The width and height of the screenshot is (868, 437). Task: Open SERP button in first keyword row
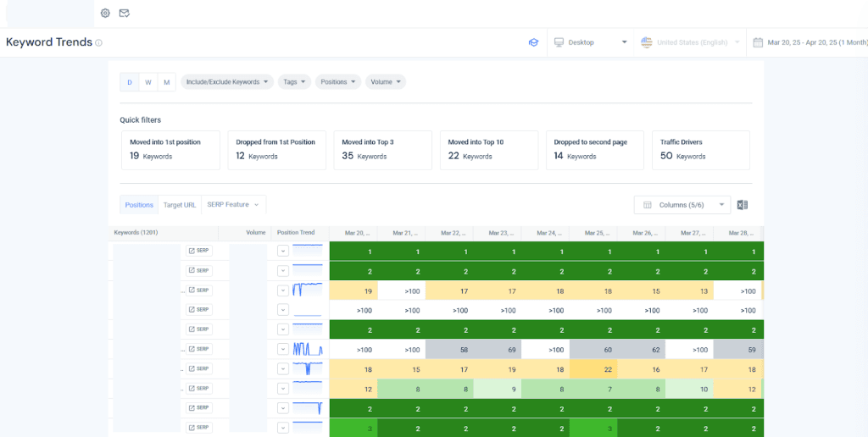tap(198, 251)
